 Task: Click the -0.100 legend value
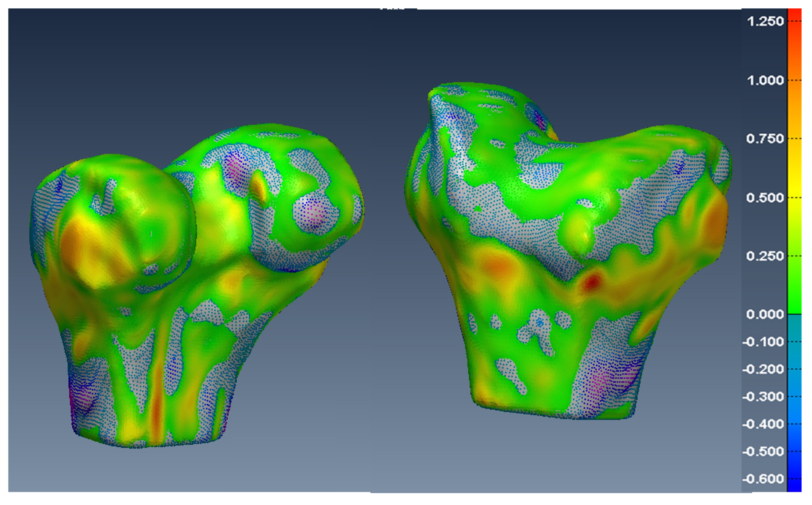point(764,342)
